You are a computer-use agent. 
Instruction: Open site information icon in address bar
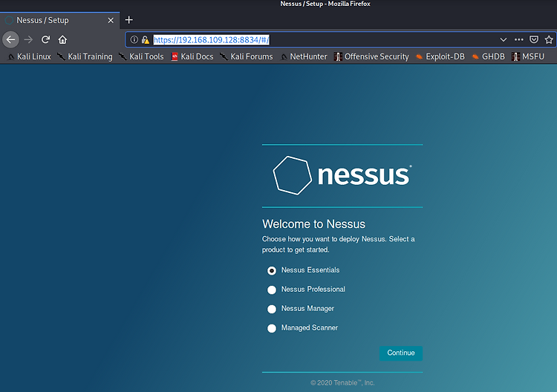tap(134, 39)
